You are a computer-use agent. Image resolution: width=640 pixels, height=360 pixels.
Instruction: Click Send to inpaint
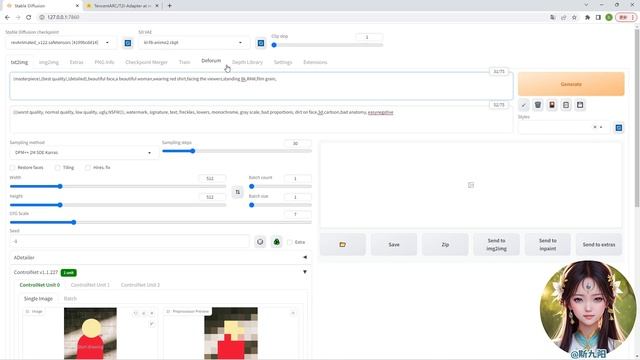[548, 244]
